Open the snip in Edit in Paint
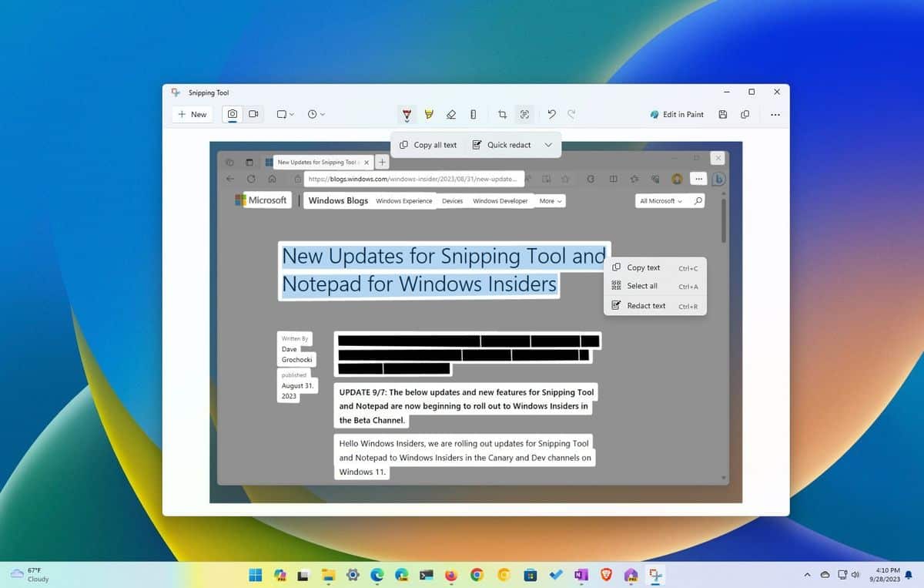This screenshot has height=588, width=924. point(678,114)
